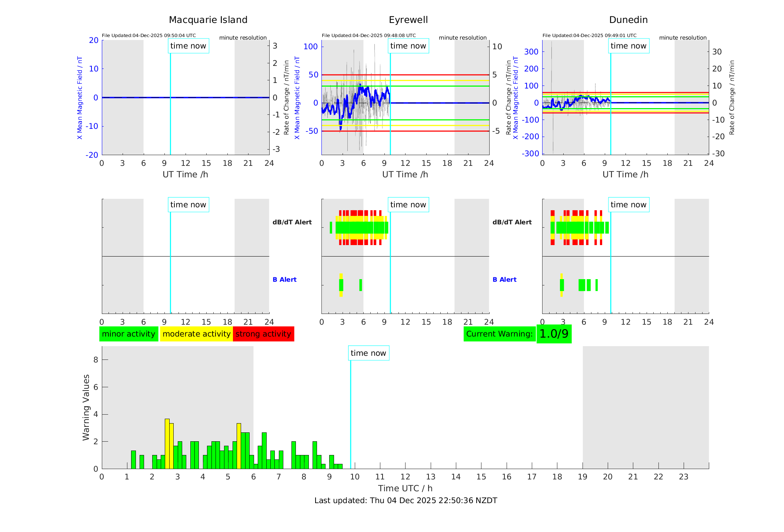784x532 pixels.
Task: Click the Dunedin plot title
Action: [x=628, y=20]
